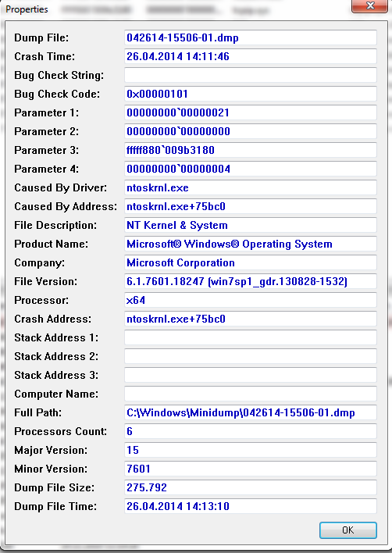Click the Dump File Size field
Image resolution: width=392 pixels, height=553 pixels.
click(x=251, y=487)
